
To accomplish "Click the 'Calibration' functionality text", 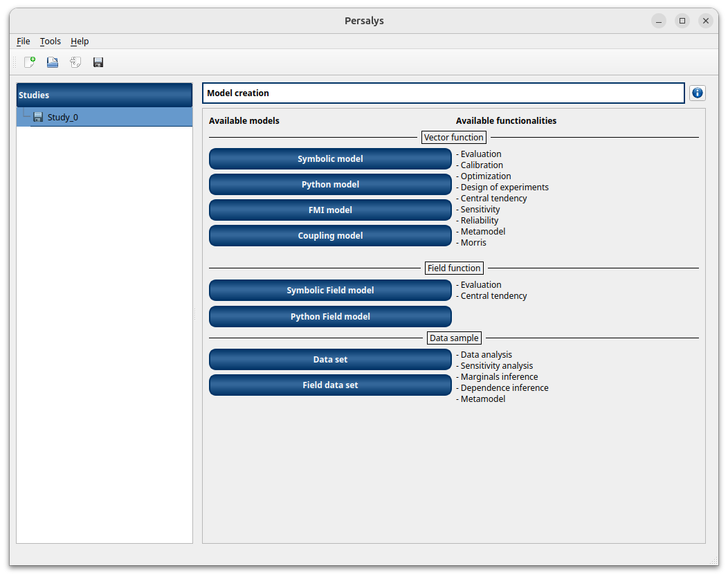I will (x=482, y=165).
